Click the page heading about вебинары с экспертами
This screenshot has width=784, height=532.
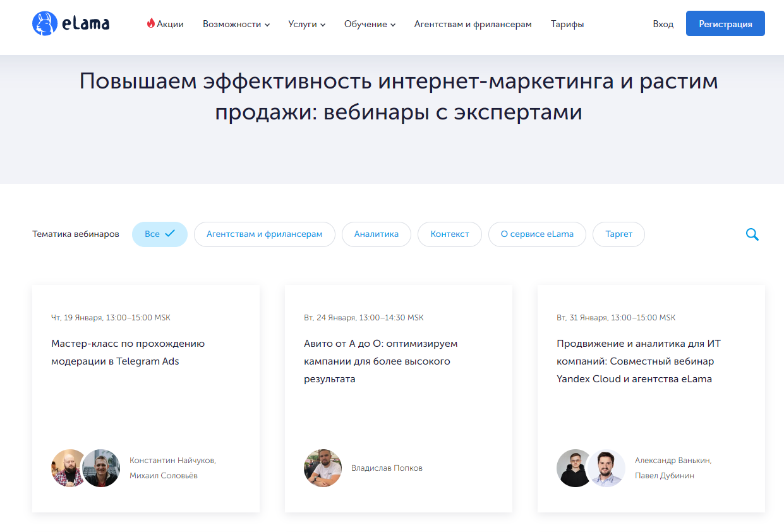coord(399,97)
